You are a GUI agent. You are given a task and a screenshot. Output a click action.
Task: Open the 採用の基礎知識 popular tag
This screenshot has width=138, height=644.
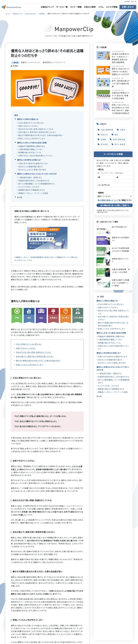(x=117, y=140)
